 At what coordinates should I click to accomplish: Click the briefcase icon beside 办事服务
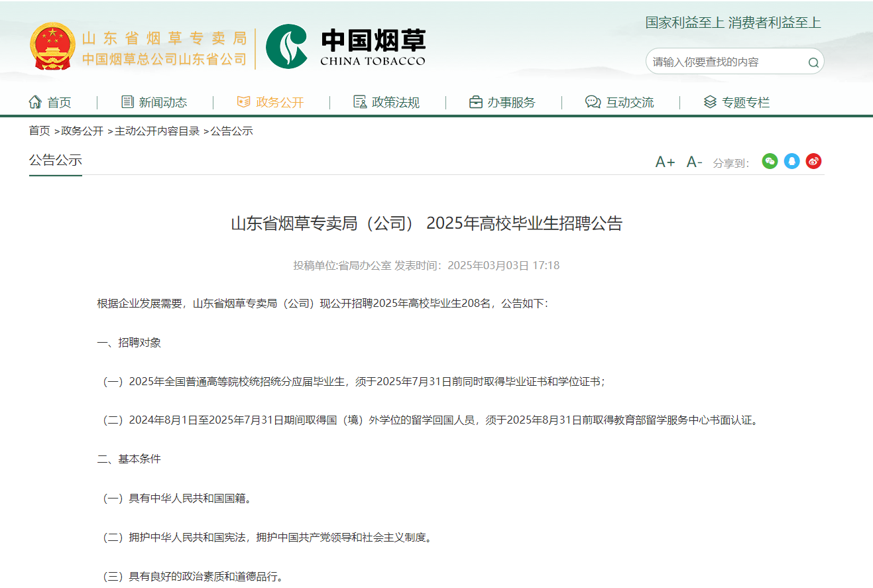coord(476,102)
